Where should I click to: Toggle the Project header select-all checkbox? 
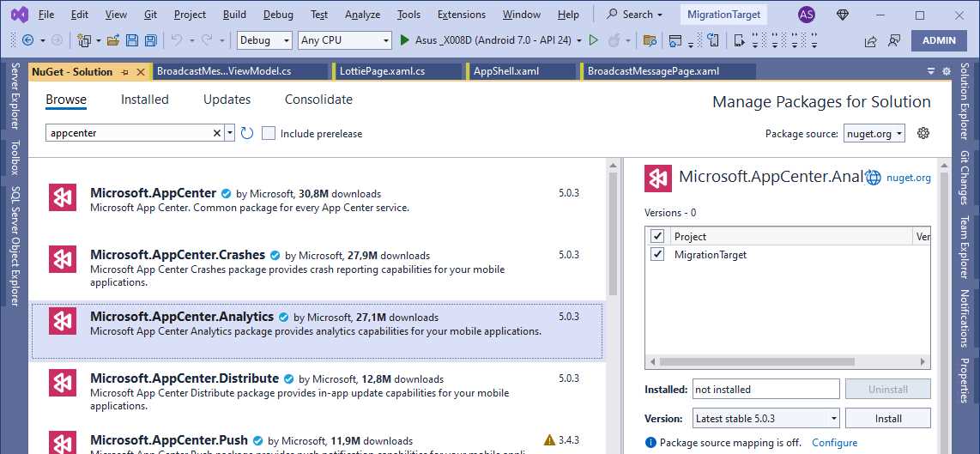pos(656,236)
